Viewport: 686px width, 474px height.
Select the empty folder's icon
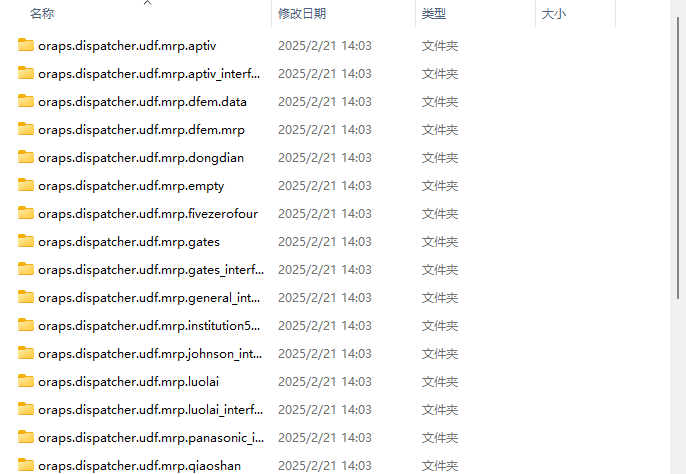click(x=26, y=185)
